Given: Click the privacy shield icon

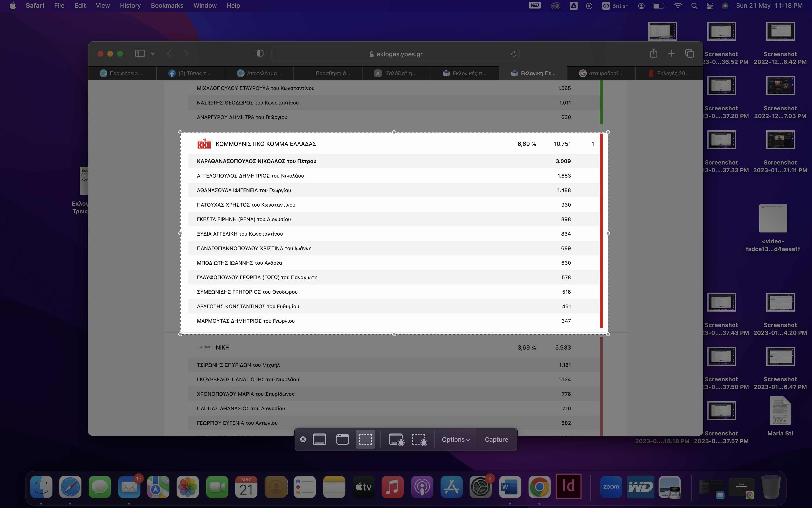Looking at the screenshot, I should tap(260, 54).
